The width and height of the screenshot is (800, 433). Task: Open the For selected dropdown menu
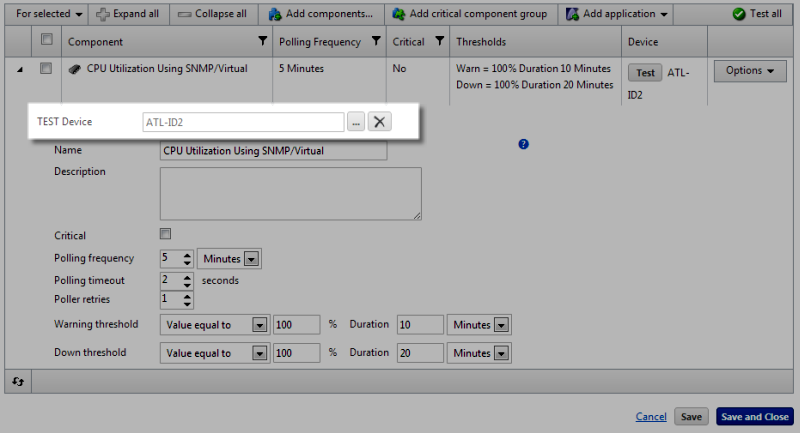(49, 14)
